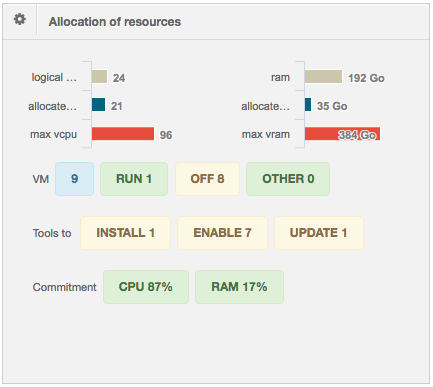Click the Allocation of resources title
The height and width of the screenshot is (387, 433).
(x=115, y=22)
